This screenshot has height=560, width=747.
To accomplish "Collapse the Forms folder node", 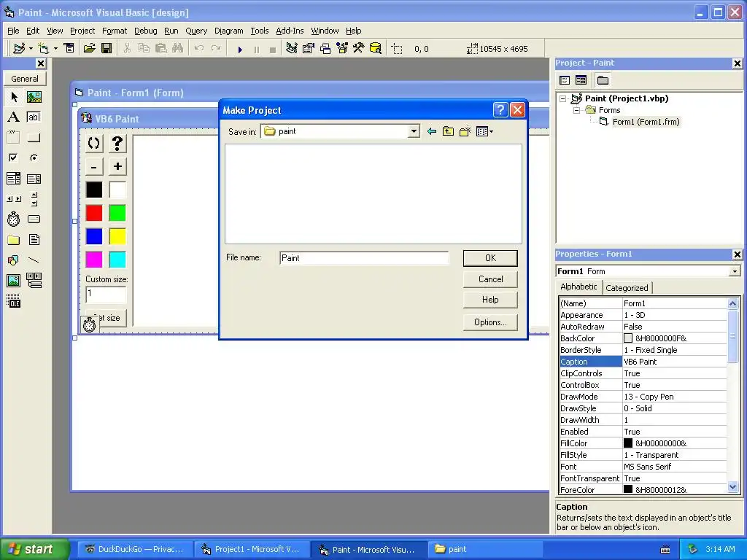I will tap(576, 110).
